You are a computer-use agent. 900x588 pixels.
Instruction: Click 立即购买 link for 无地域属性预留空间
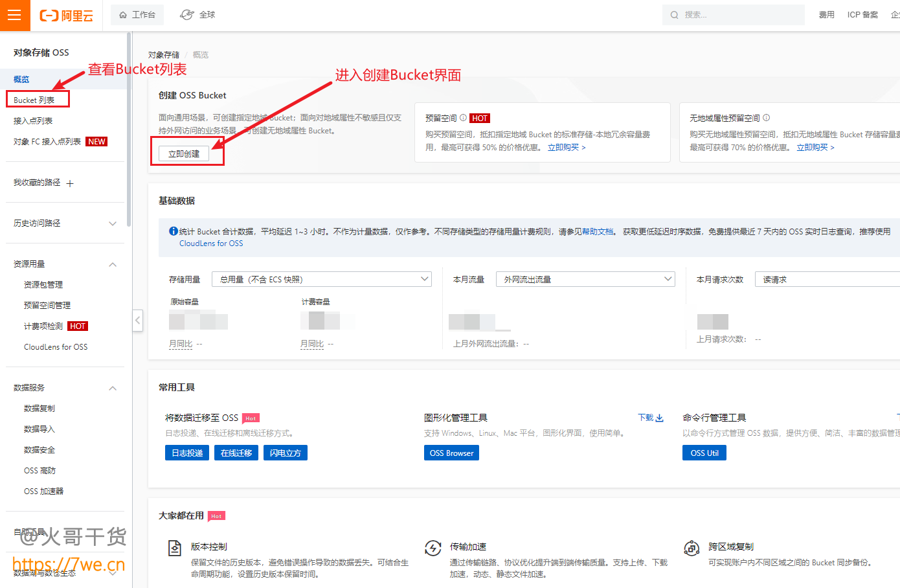point(815,148)
